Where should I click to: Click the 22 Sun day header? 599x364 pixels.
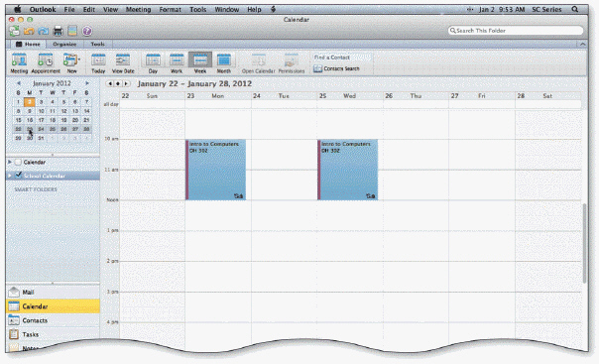(153, 96)
